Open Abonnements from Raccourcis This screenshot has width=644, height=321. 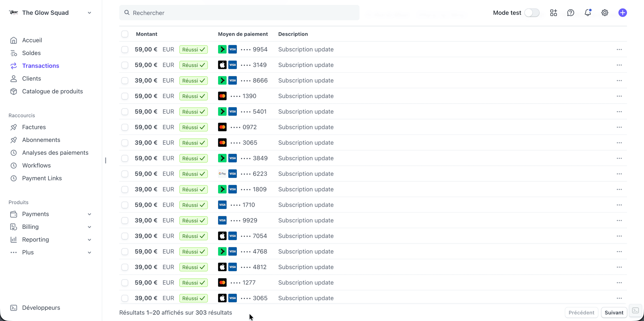41,140
